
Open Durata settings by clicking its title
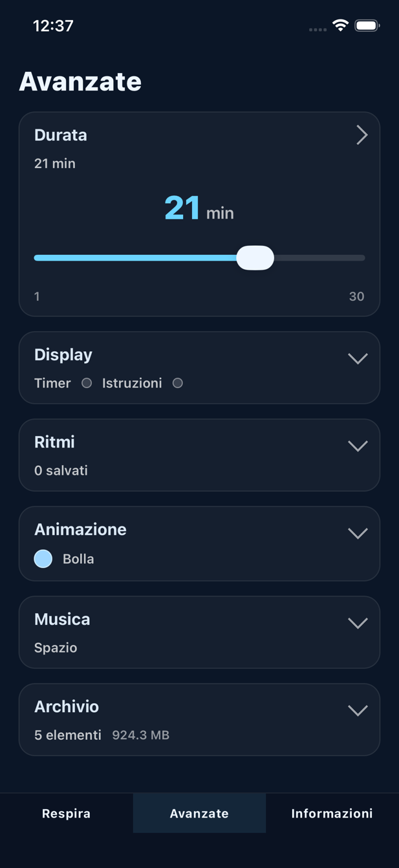(61, 135)
